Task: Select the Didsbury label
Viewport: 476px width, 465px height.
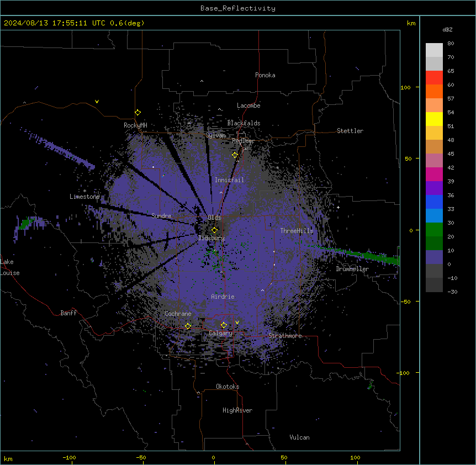Action: tap(211, 238)
